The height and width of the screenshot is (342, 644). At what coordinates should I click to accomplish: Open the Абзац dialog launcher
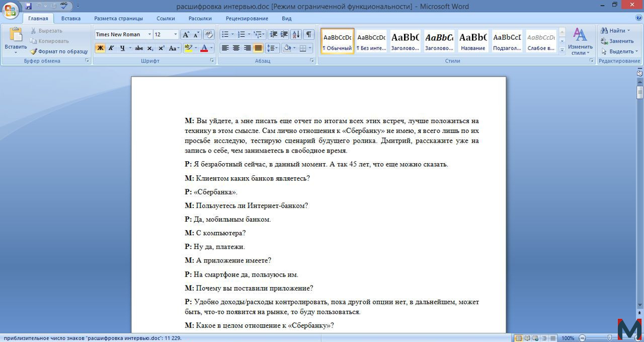click(312, 61)
